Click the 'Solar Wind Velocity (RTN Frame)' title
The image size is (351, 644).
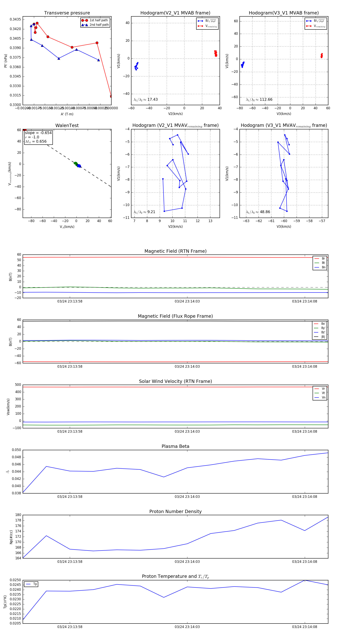175,381
